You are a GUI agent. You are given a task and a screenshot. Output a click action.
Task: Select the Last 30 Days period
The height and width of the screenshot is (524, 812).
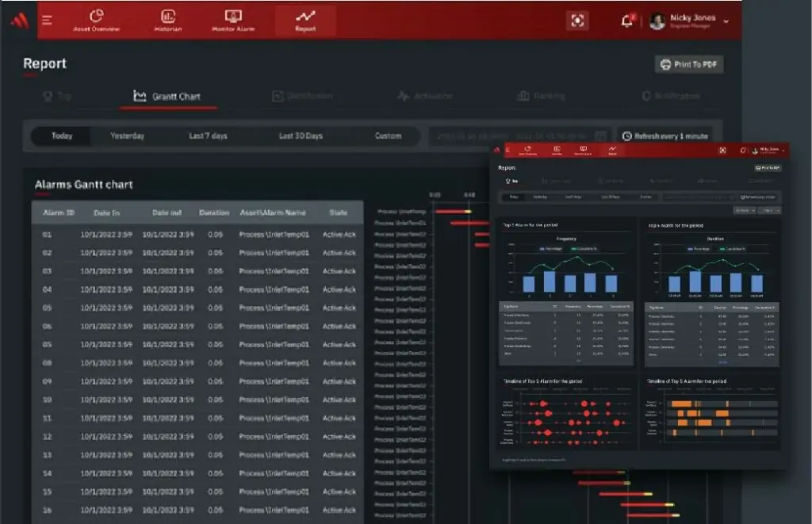(x=301, y=136)
